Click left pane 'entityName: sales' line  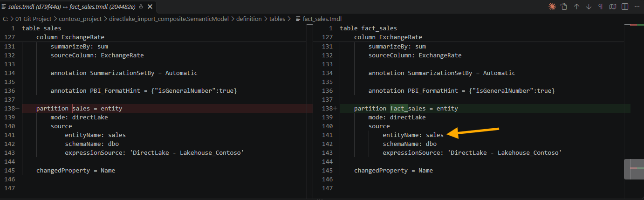(x=95, y=135)
